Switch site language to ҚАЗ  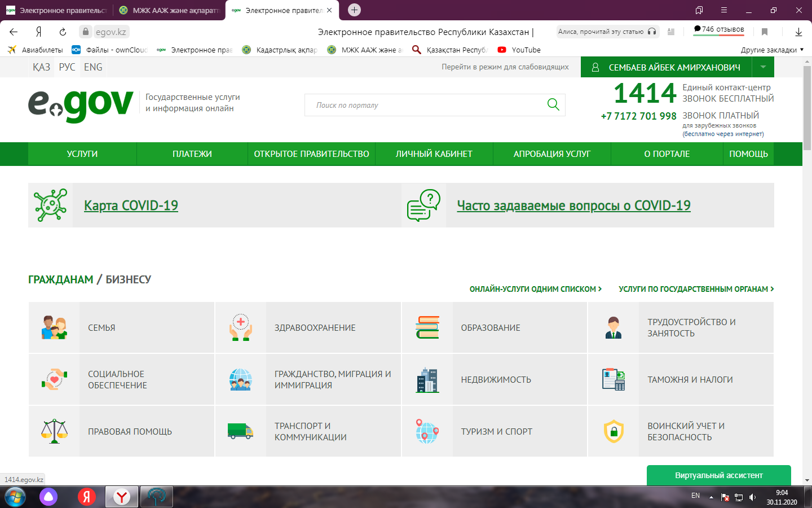pyautogui.click(x=41, y=67)
